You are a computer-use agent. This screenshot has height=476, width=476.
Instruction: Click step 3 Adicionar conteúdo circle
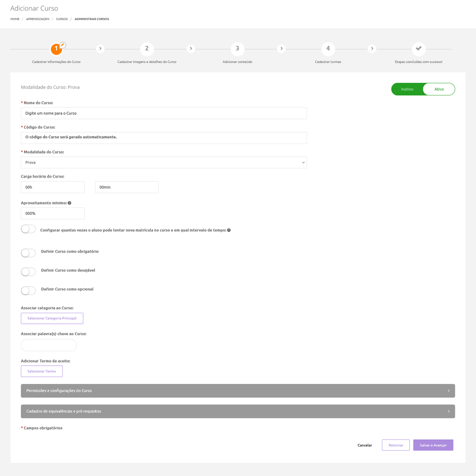pyautogui.click(x=237, y=48)
